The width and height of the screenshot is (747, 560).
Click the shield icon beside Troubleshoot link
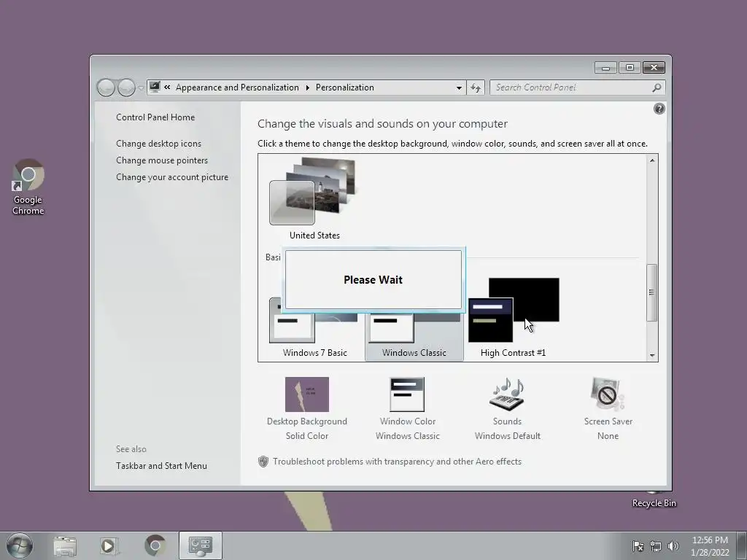coord(263,462)
